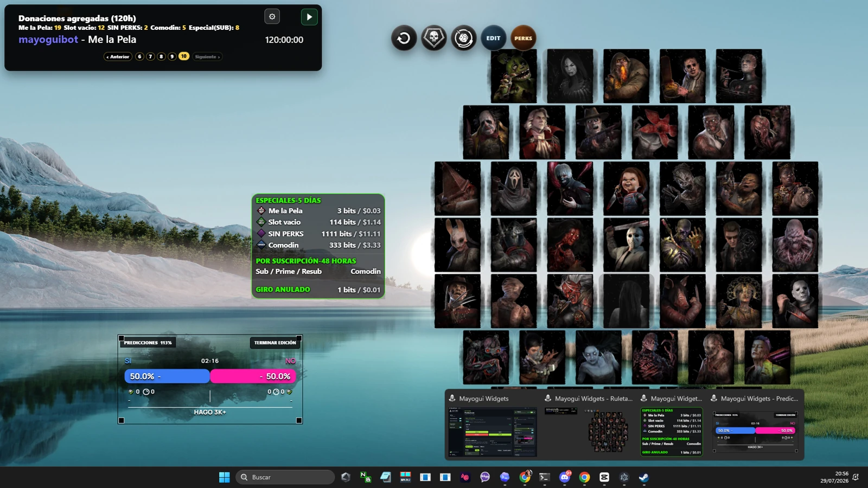Select the Freddy Krueger killer portrait
The image size is (868, 488).
pos(457,301)
